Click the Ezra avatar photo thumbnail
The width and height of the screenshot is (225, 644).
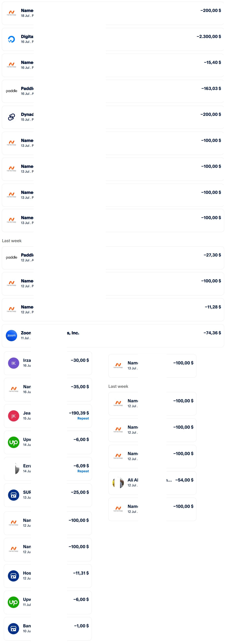(x=16, y=469)
